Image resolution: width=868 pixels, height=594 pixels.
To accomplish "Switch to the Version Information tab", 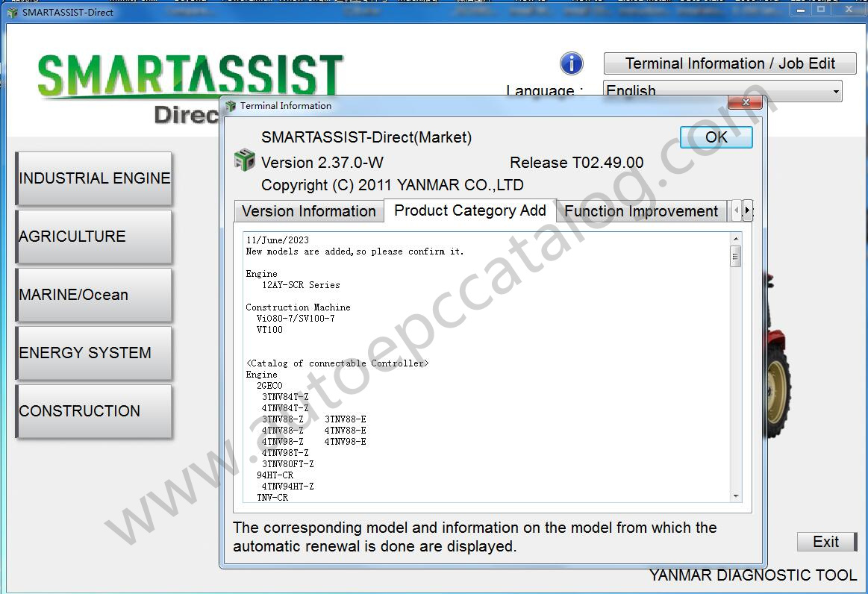I will pyautogui.click(x=308, y=211).
